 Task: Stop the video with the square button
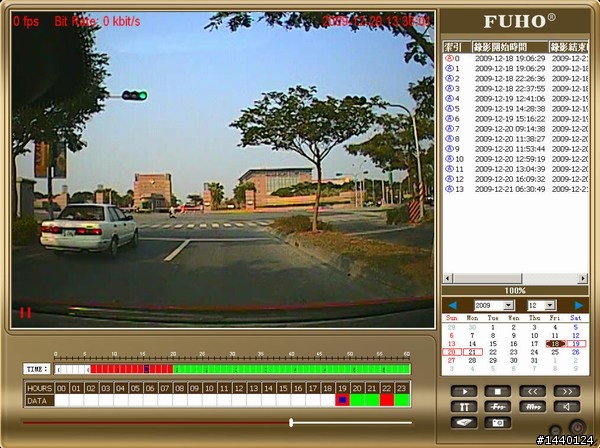pos(497,391)
